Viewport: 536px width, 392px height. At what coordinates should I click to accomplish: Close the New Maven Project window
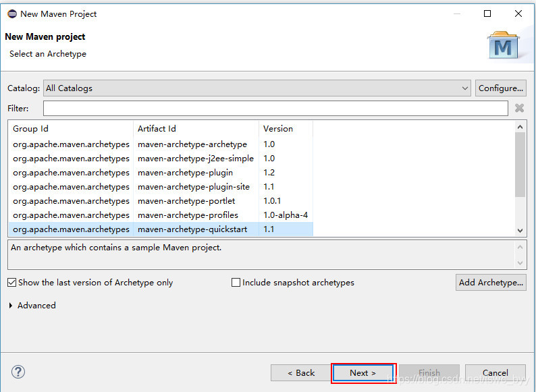518,13
